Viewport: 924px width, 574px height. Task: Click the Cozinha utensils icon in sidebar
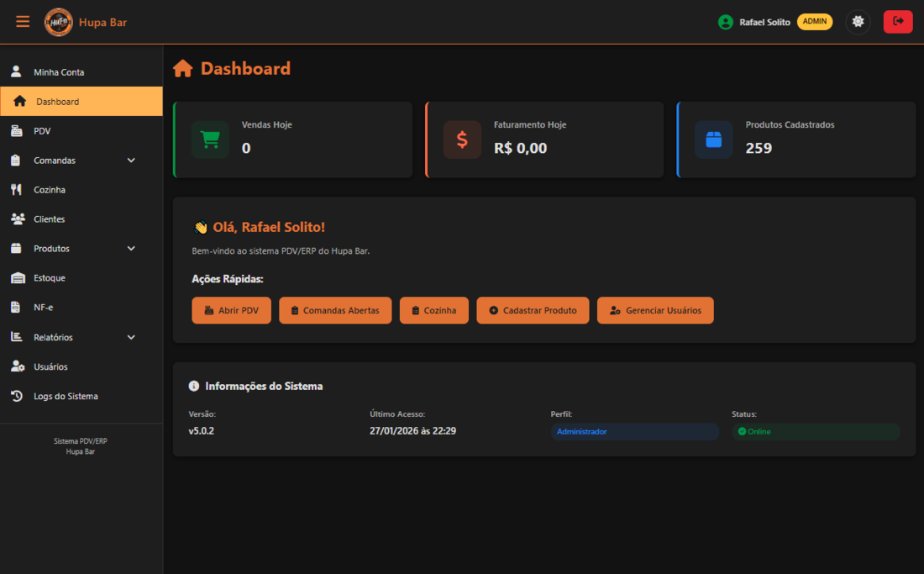(16, 190)
